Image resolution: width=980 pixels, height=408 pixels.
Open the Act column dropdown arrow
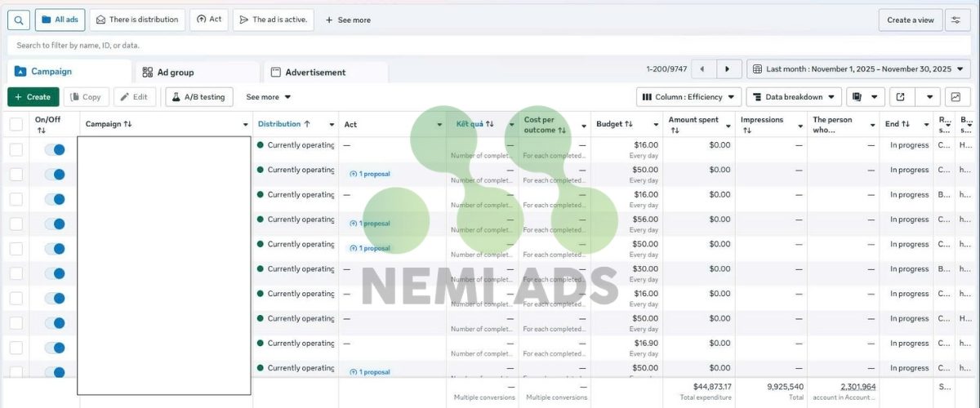(439, 125)
